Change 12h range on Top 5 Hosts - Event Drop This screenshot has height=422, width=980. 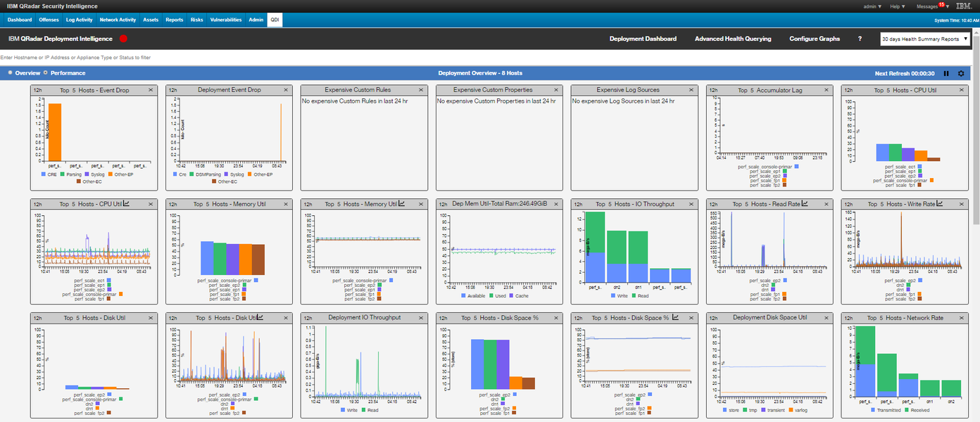pos(38,90)
